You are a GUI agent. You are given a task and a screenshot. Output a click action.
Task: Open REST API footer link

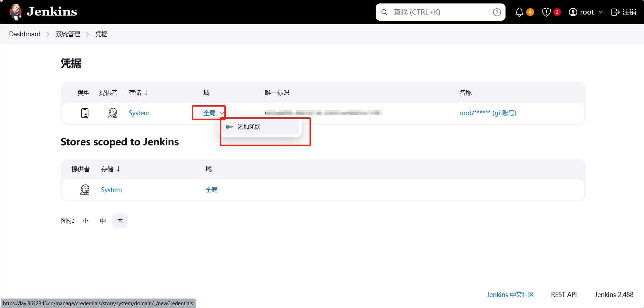coord(564,295)
